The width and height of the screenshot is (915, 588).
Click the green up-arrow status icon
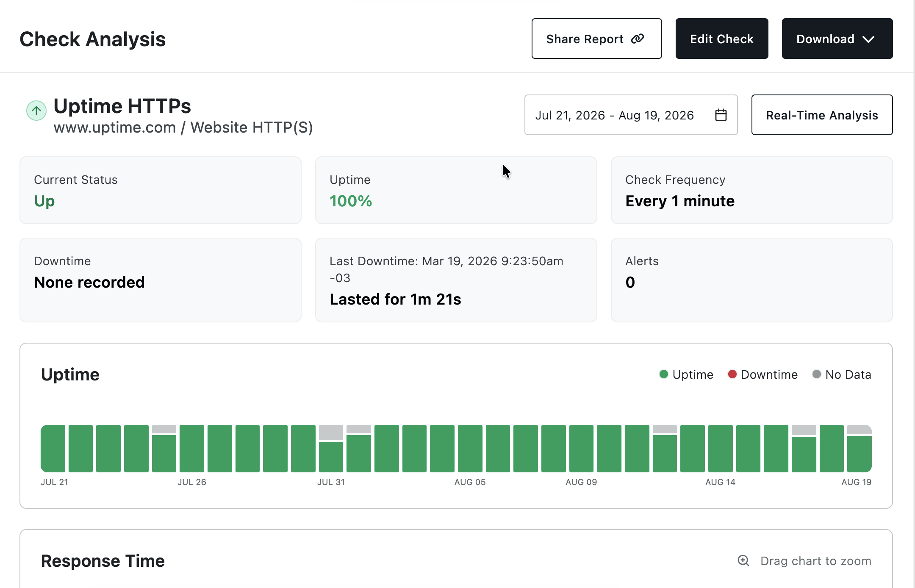click(36, 111)
